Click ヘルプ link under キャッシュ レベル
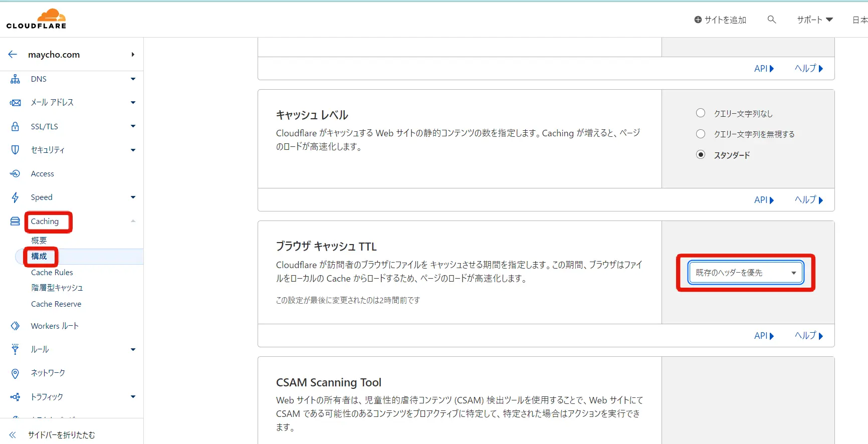The image size is (868, 444). coord(808,200)
